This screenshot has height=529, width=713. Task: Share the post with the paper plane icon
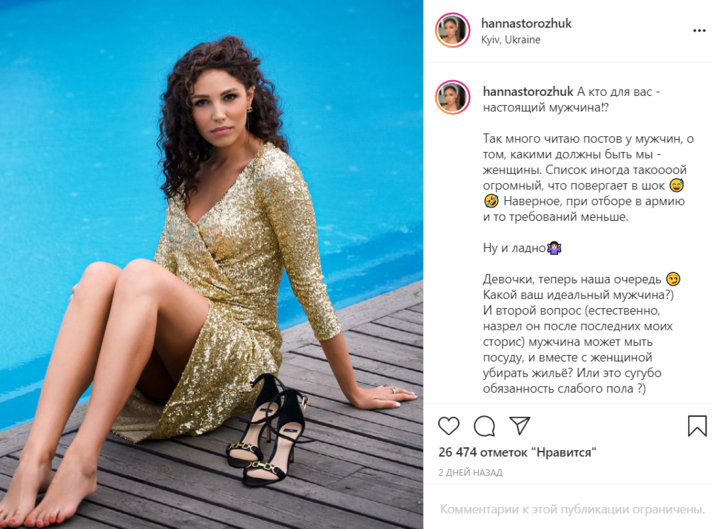tap(520, 425)
